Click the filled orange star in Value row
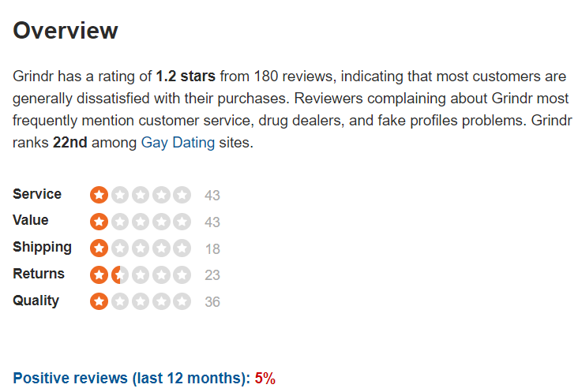Viewport: 578px width, 392px height. point(99,222)
